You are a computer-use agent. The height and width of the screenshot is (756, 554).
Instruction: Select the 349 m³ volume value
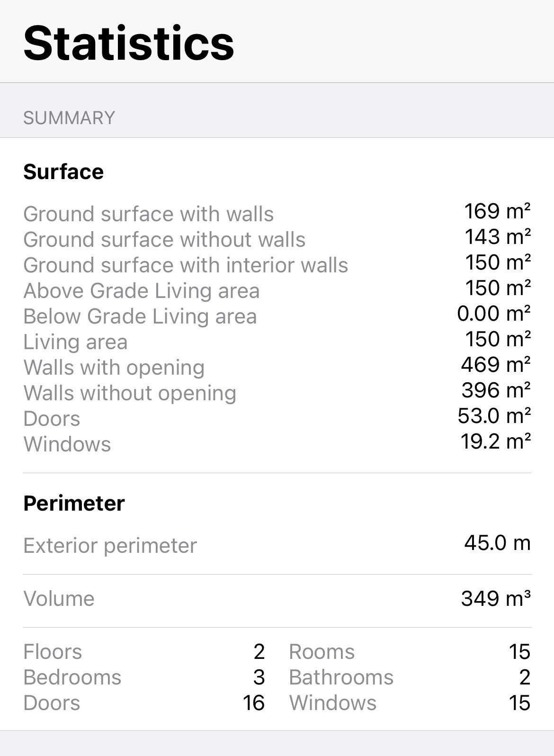tap(496, 599)
